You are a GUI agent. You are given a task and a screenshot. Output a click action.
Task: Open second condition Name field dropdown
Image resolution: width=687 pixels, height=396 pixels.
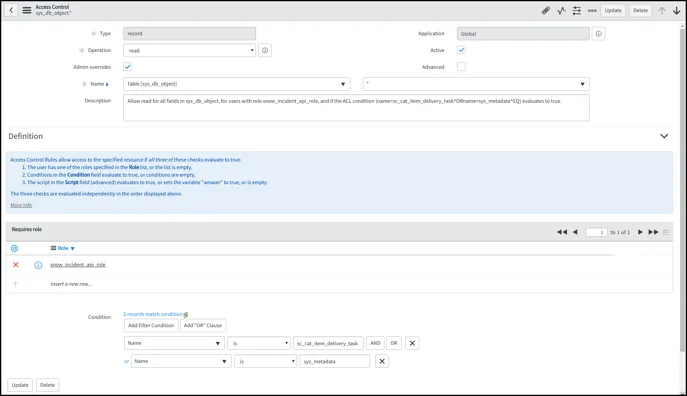tap(181, 361)
